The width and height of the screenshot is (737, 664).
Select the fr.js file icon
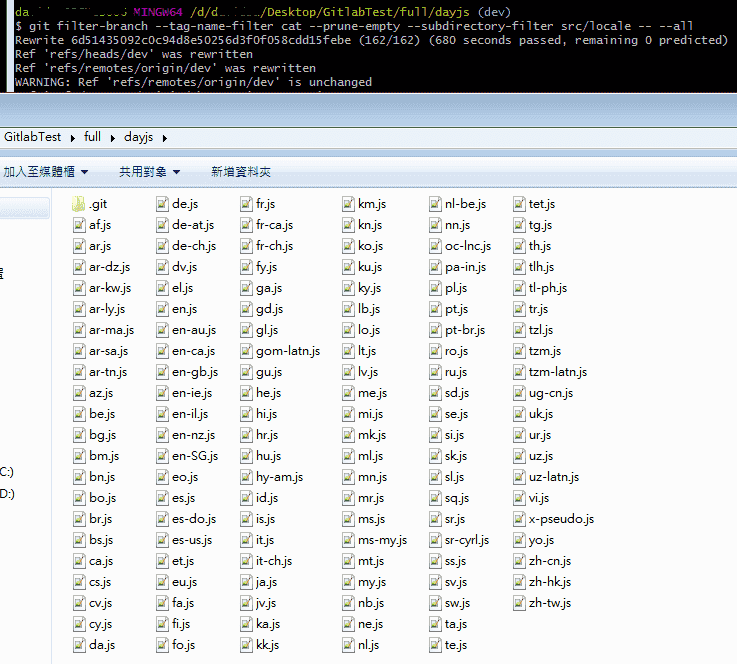click(247, 204)
